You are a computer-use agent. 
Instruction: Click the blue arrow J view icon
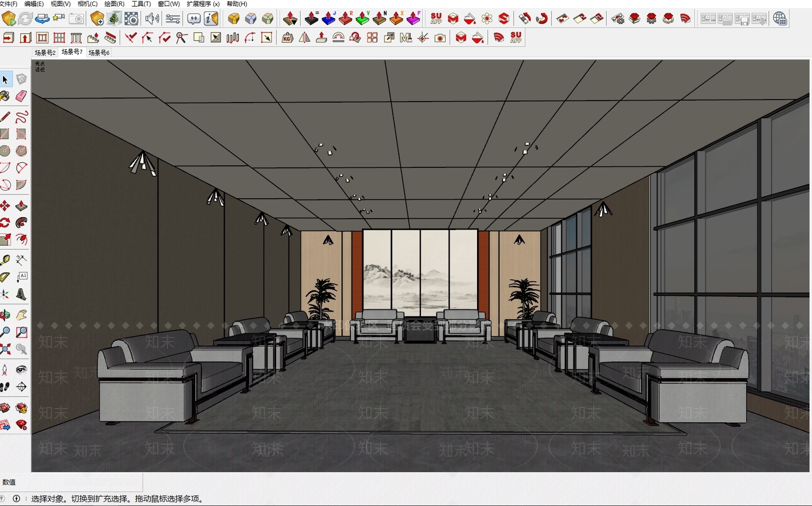[x=329, y=19]
